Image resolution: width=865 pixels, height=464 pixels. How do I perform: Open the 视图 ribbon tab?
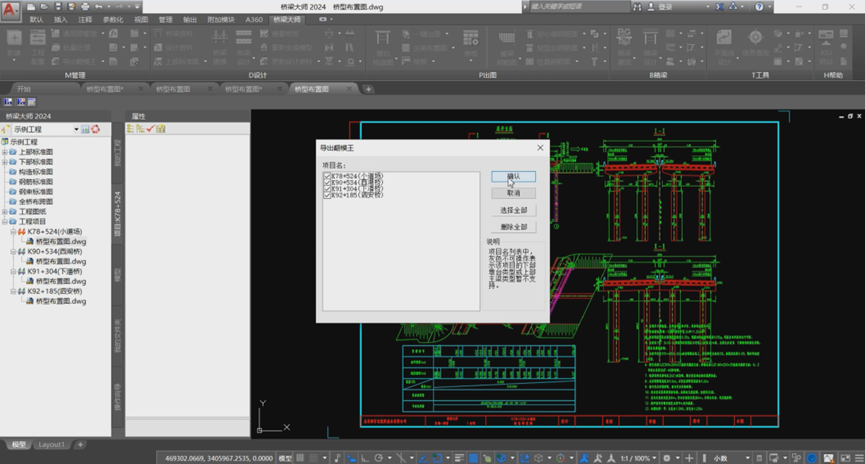click(x=141, y=19)
